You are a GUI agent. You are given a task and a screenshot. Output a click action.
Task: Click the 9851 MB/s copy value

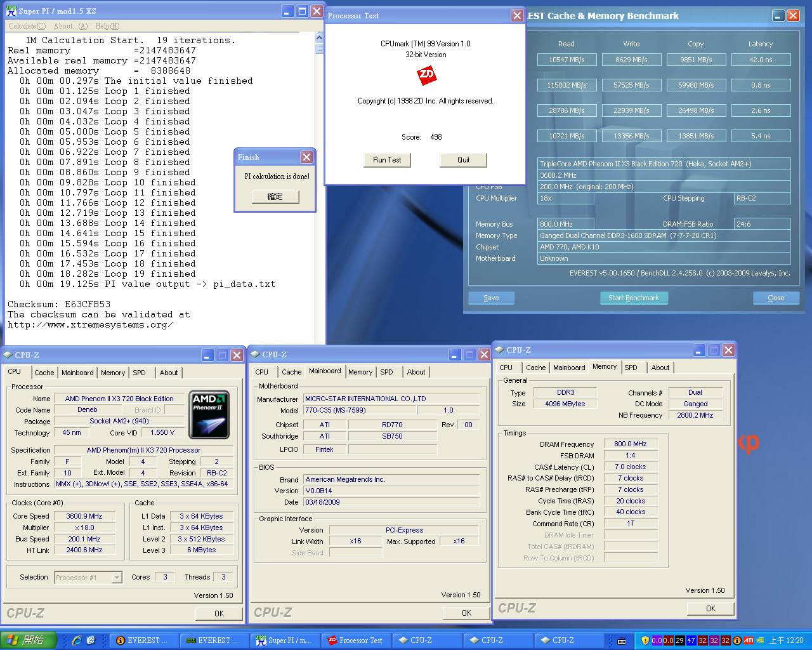(x=697, y=60)
